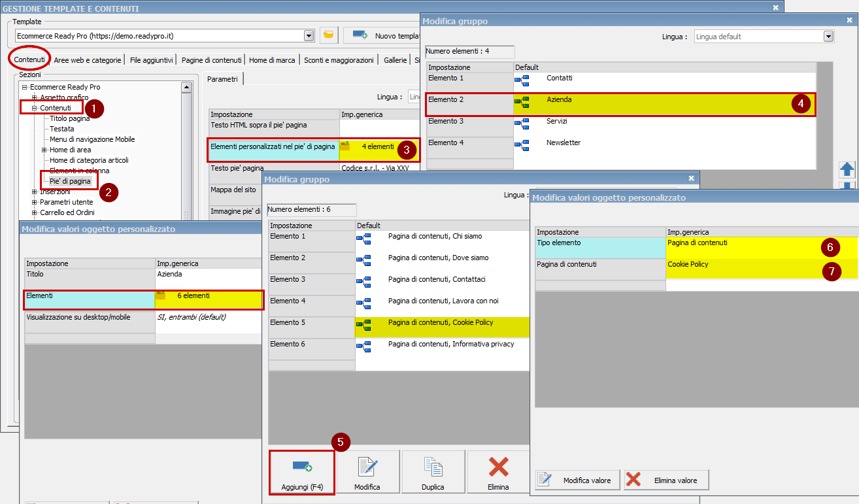Click the yellow folder icon beside template field
Screen dimensions: 859x504
329,35
